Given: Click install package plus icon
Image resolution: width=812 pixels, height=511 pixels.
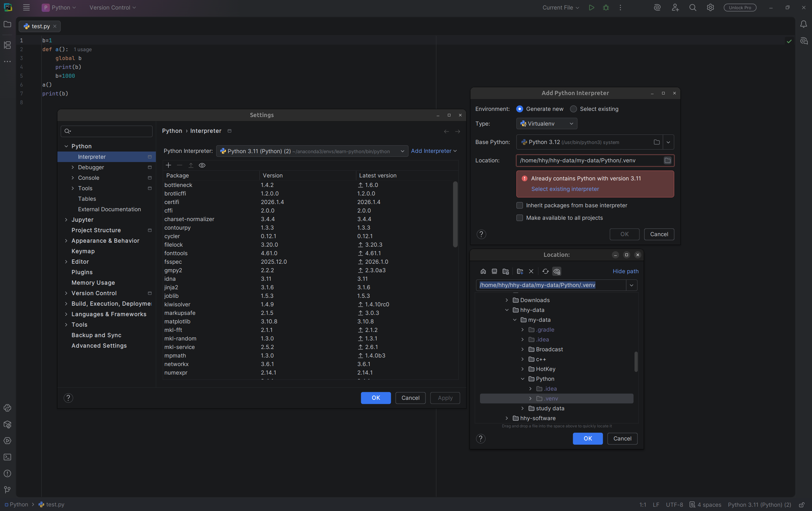Looking at the screenshot, I should click(x=168, y=165).
